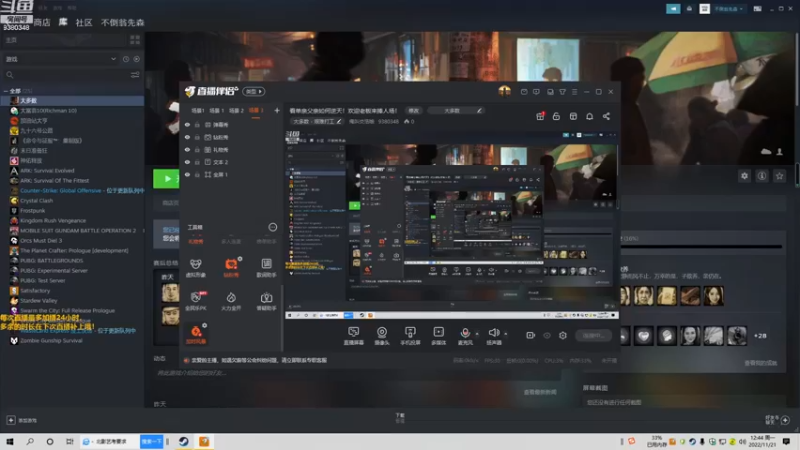This screenshot has width=800, height=450.
Task: Open the 情绪助手 tool
Action: pos(266,301)
